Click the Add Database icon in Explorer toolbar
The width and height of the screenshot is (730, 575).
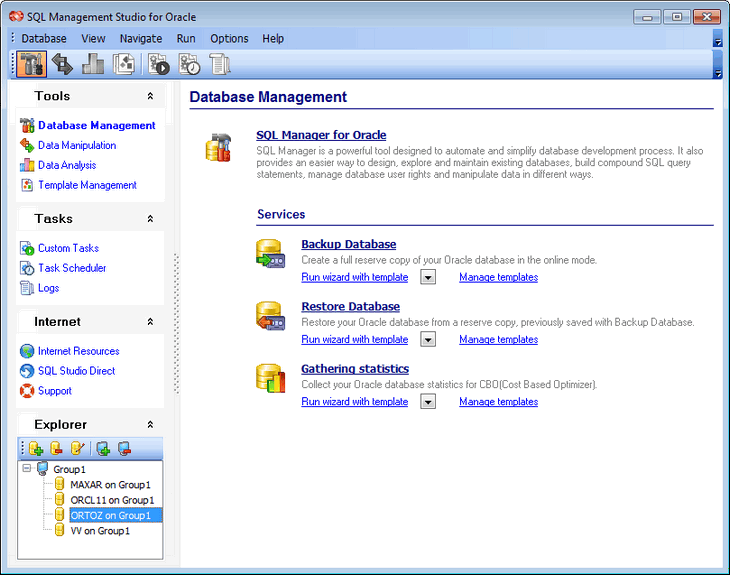point(36,448)
